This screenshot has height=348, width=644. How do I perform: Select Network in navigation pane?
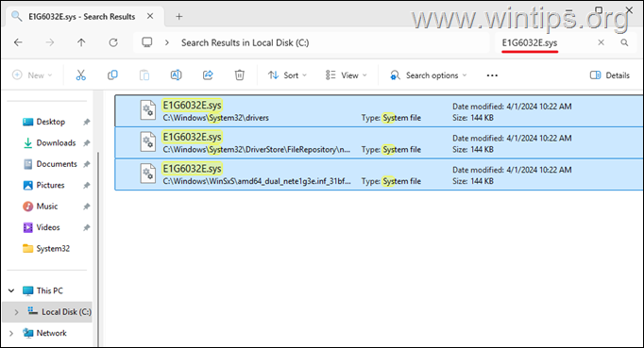click(51, 333)
